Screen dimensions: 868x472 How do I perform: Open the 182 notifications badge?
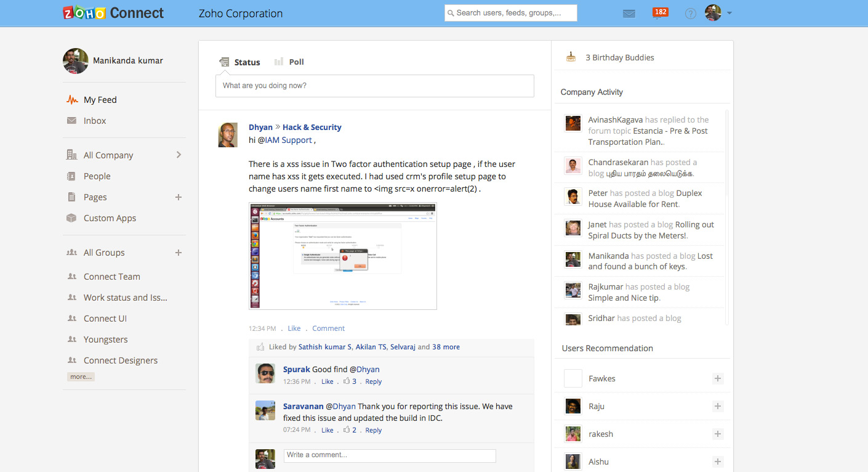coord(660,12)
